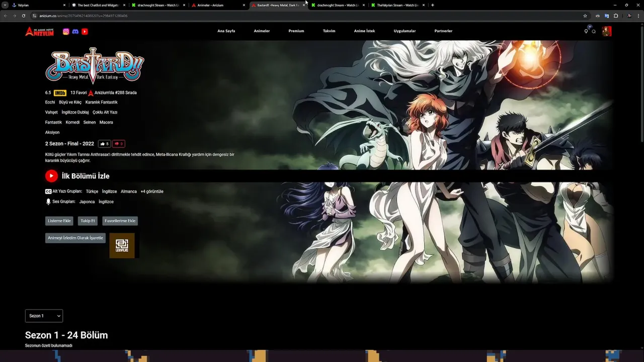The image size is (644, 362).
Task: Open the Sezon 1 dropdown
Action: pos(44,316)
